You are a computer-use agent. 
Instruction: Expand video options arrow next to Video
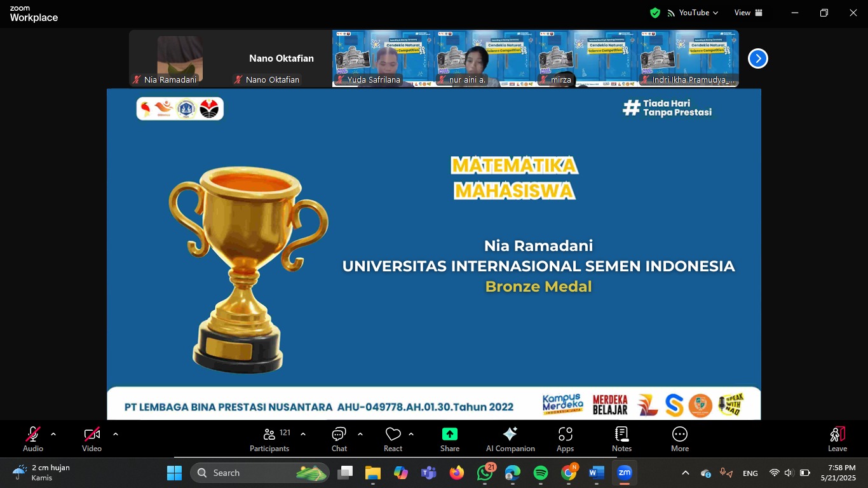(116, 435)
